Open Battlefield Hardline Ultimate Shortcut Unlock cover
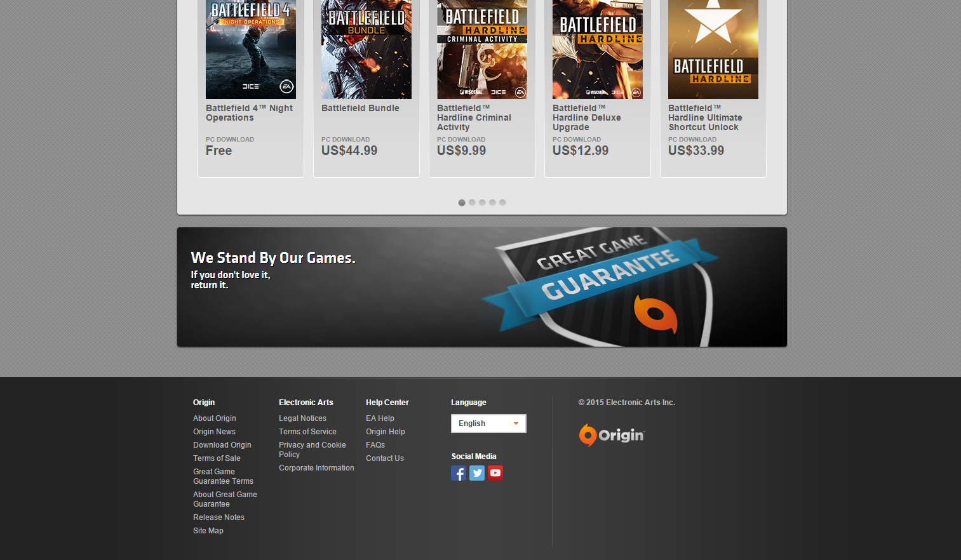The width and height of the screenshot is (961, 560). click(x=713, y=50)
